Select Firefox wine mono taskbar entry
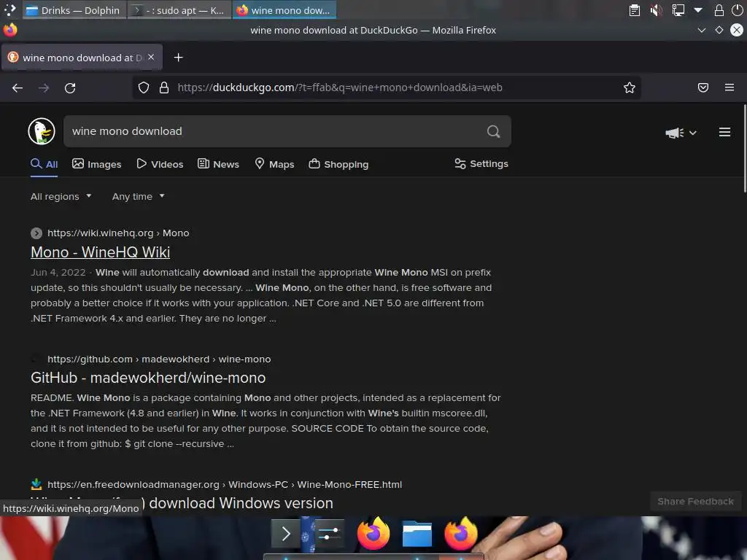 point(285,10)
